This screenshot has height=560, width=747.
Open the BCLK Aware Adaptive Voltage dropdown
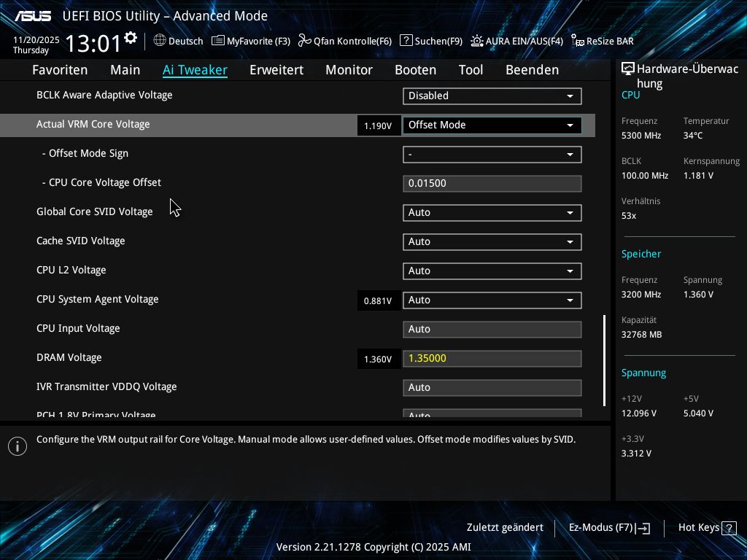492,96
